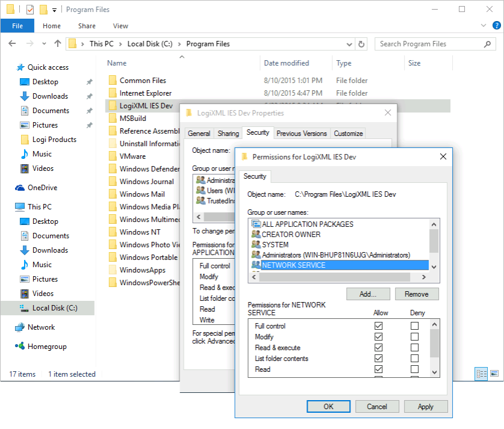Toggle Allow Read & execute checkbox
Screen dimensions: 504x429
pos(378,347)
